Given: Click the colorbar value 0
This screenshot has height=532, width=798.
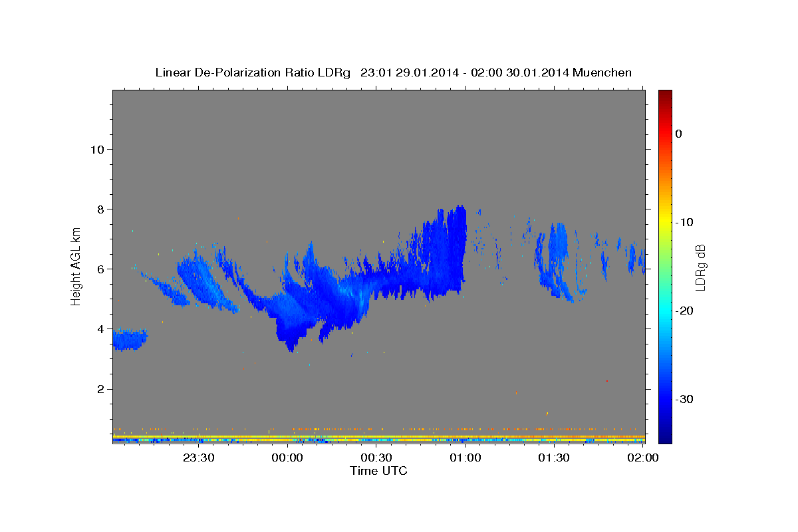Looking at the screenshot, I should pyautogui.click(x=678, y=134).
